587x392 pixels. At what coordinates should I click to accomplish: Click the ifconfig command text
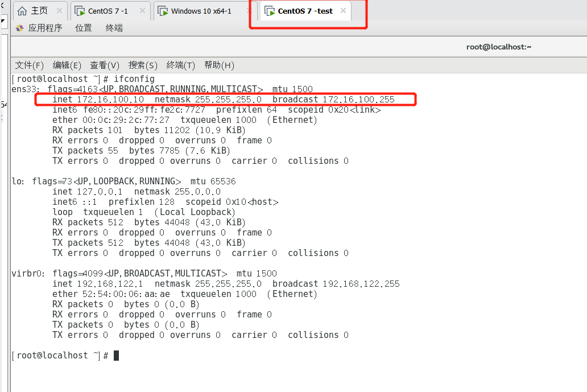click(x=134, y=79)
